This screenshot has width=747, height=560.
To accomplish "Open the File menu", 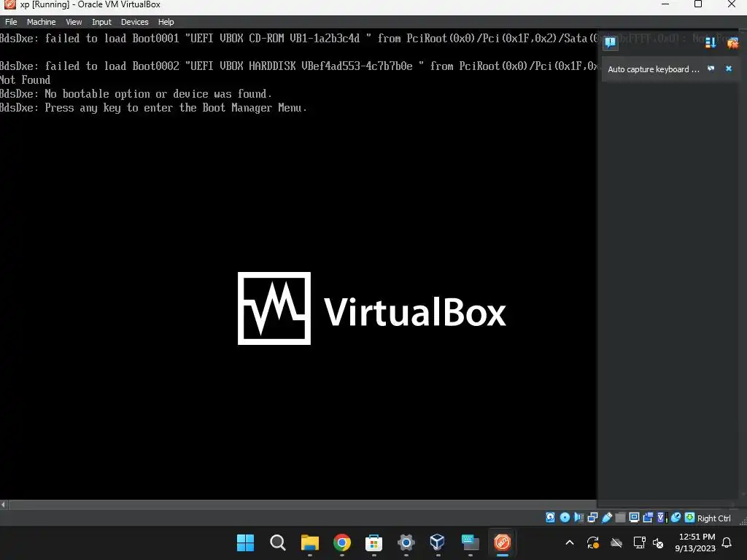I will point(11,22).
